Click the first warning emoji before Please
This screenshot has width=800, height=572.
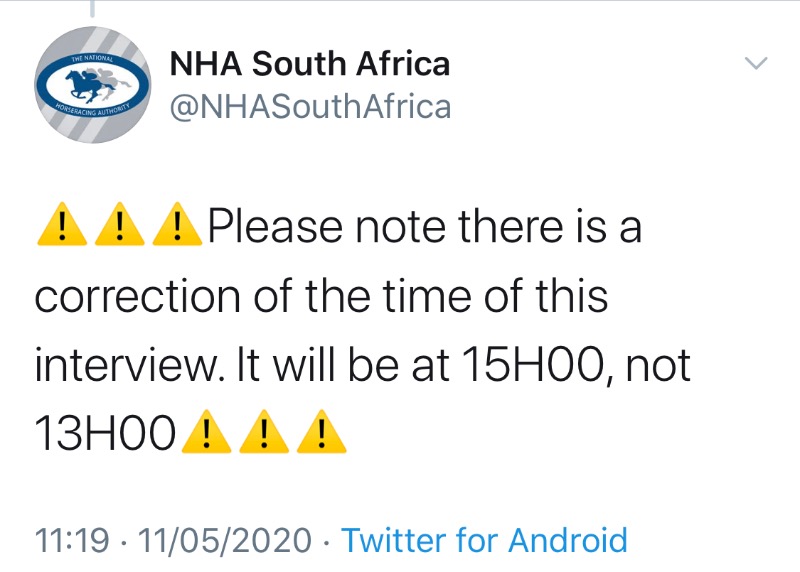62,224
